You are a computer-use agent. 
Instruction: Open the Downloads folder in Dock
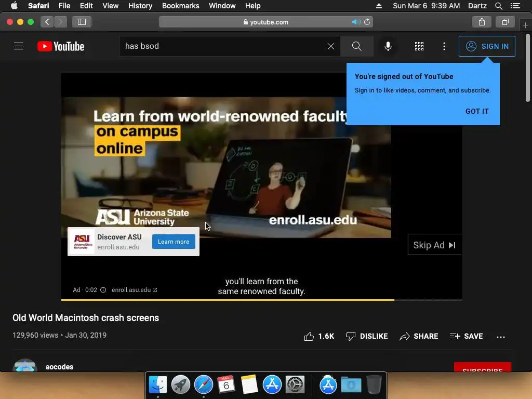coord(351,385)
